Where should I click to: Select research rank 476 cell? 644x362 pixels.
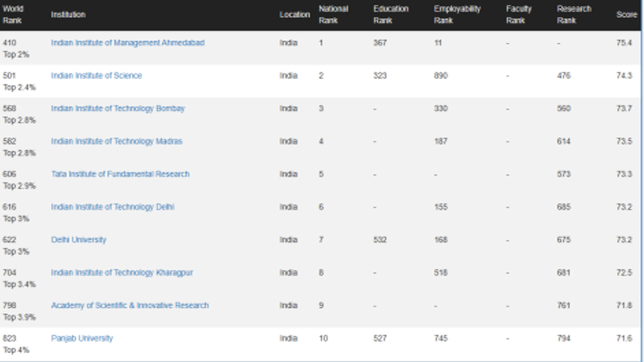point(564,76)
